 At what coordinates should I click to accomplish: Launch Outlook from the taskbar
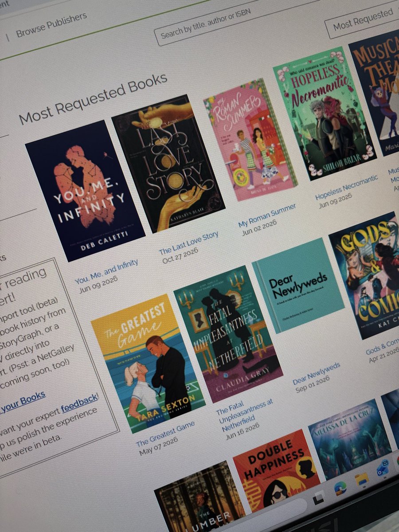382,469
